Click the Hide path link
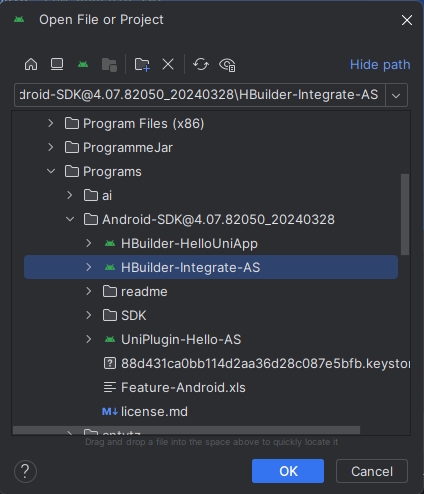 pos(380,64)
